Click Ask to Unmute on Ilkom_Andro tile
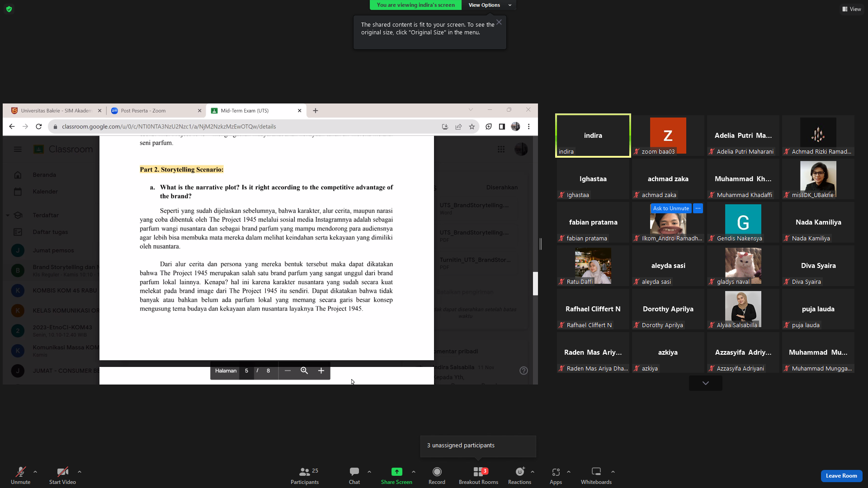 coord(671,208)
